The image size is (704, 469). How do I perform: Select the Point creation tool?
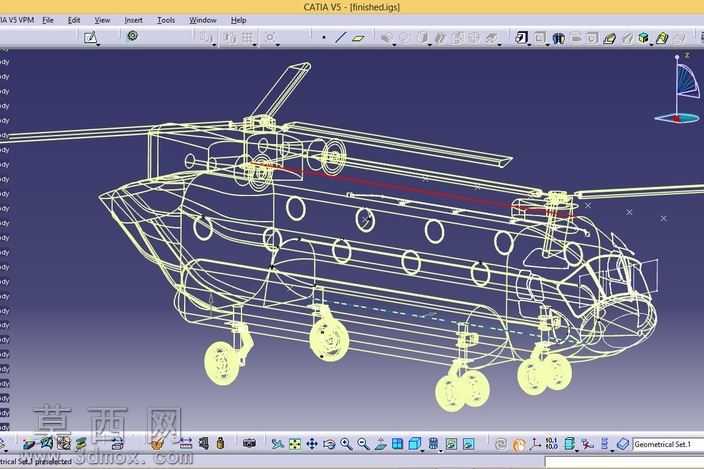pyautogui.click(x=324, y=38)
